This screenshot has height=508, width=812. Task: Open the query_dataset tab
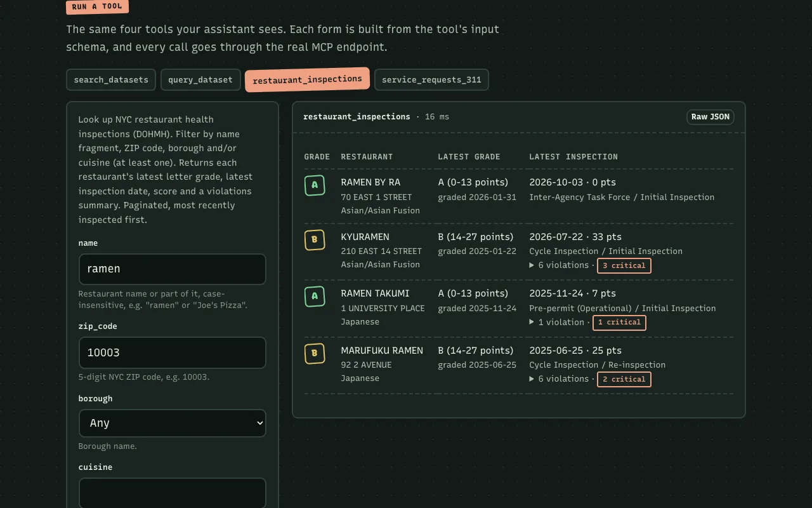click(x=200, y=80)
